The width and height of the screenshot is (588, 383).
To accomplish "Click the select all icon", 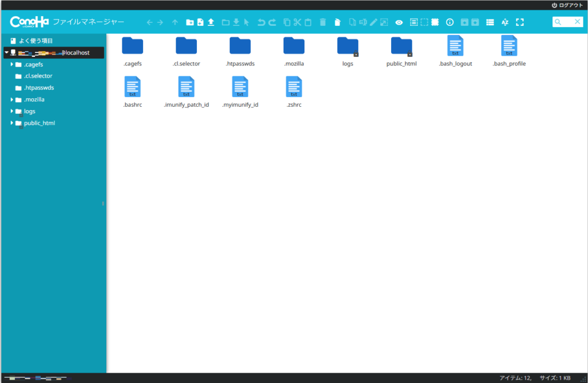I will point(413,22).
